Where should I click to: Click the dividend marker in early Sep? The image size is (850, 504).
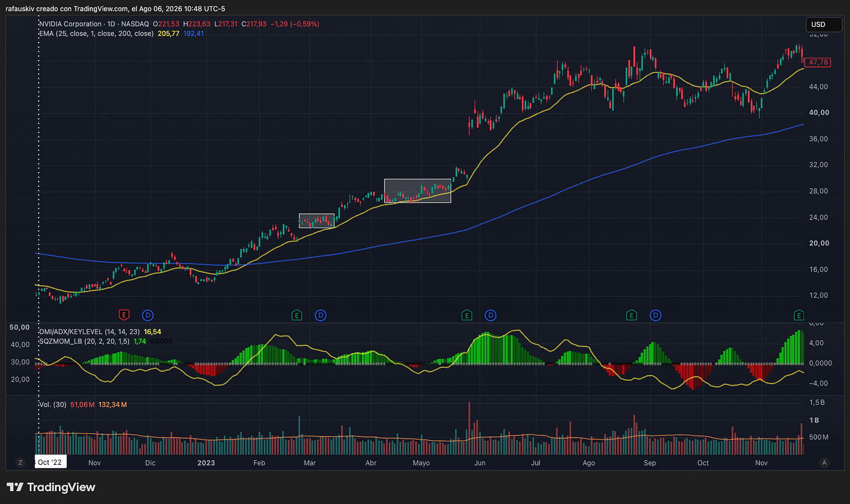656,316
